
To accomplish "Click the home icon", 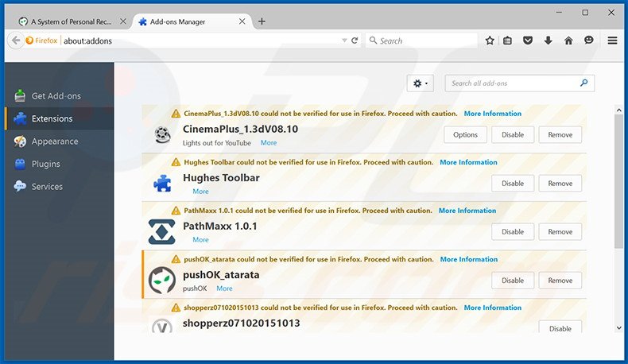I will [568, 41].
